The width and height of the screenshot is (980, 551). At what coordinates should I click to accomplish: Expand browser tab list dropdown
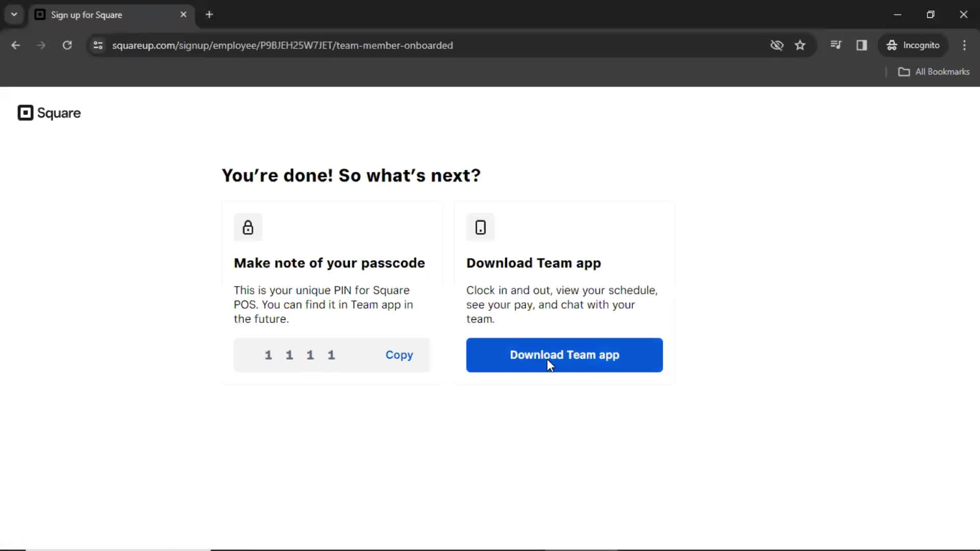pyautogui.click(x=14, y=14)
